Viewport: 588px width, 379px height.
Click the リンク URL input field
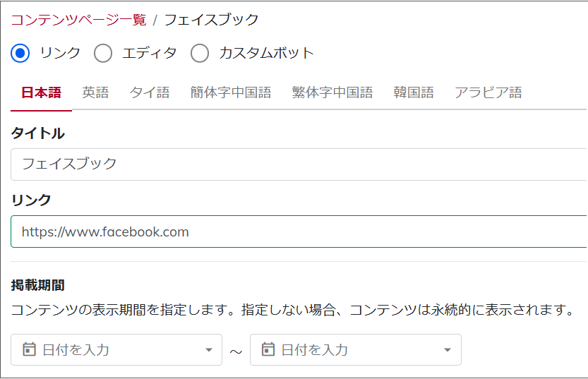299,231
